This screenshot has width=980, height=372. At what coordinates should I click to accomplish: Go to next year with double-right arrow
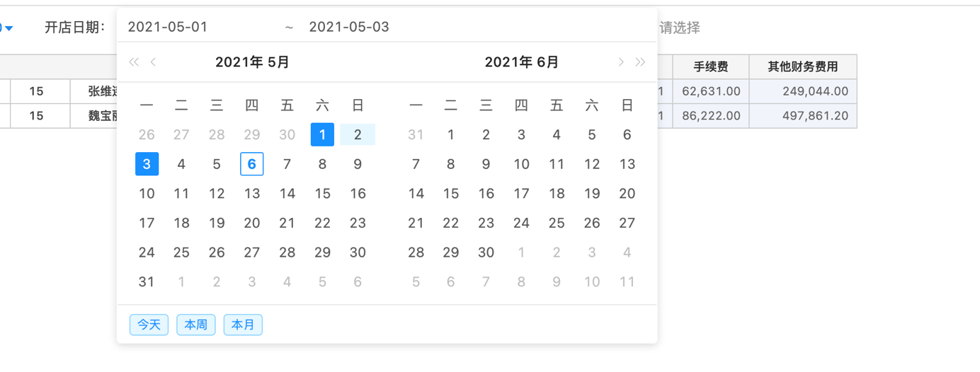pyautogui.click(x=640, y=62)
